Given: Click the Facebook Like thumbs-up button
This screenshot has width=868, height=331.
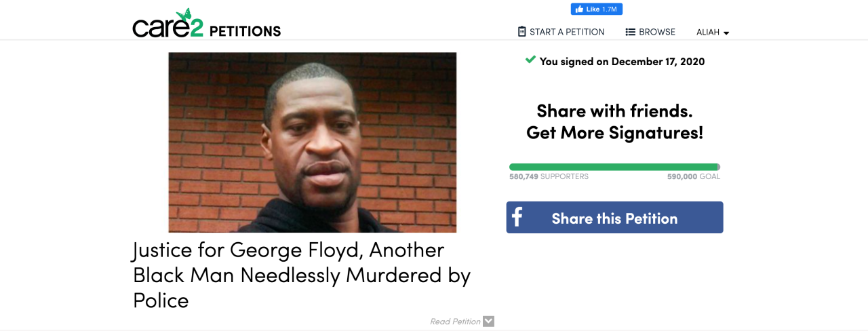Looking at the screenshot, I should click(597, 9).
